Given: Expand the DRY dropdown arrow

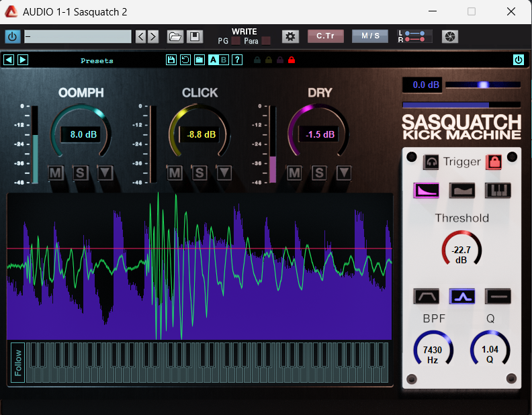Looking at the screenshot, I should (344, 173).
